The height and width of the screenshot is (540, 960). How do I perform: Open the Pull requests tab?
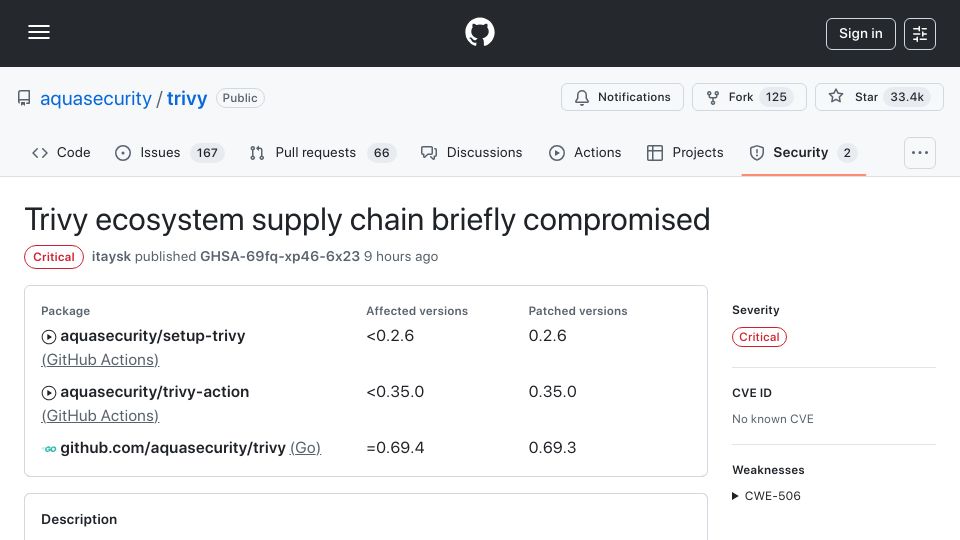point(323,152)
